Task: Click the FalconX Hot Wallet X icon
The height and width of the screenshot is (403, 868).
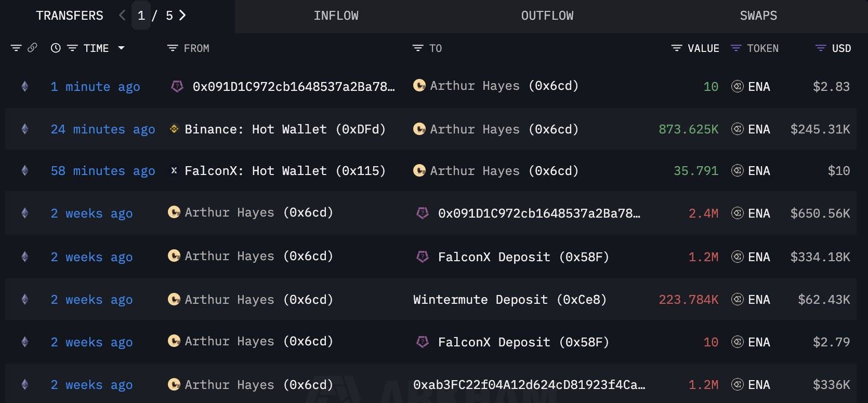Action: click(174, 170)
